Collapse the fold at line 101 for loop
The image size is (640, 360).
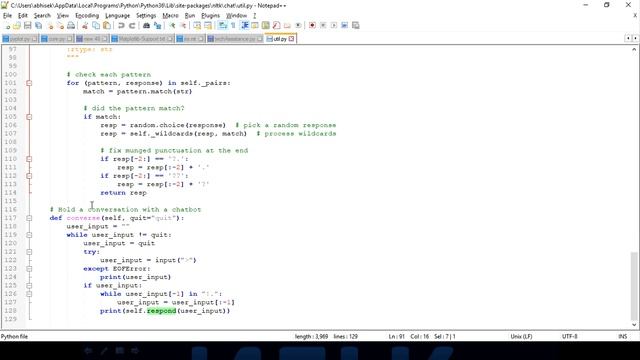pyautogui.click(x=29, y=83)
